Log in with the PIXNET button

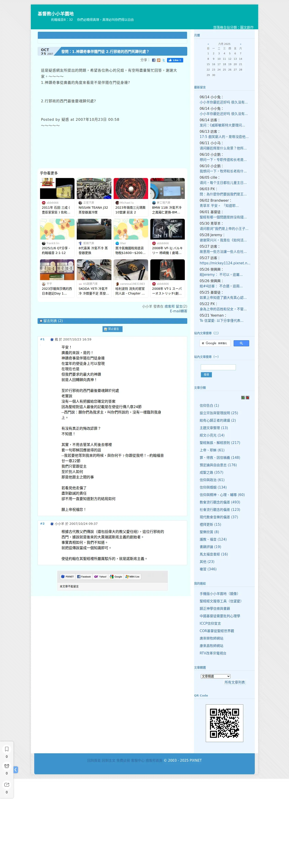coord(67,577)
